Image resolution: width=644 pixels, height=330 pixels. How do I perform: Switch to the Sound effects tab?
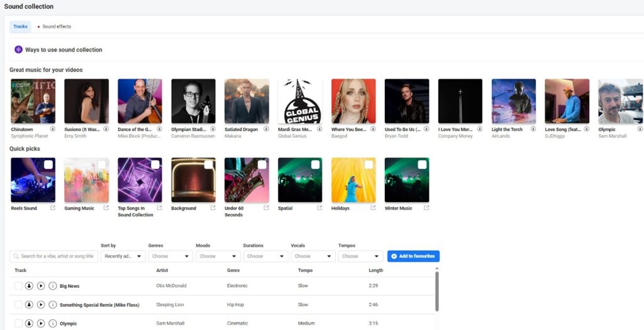pyautogui.click(x=56, y=26)
